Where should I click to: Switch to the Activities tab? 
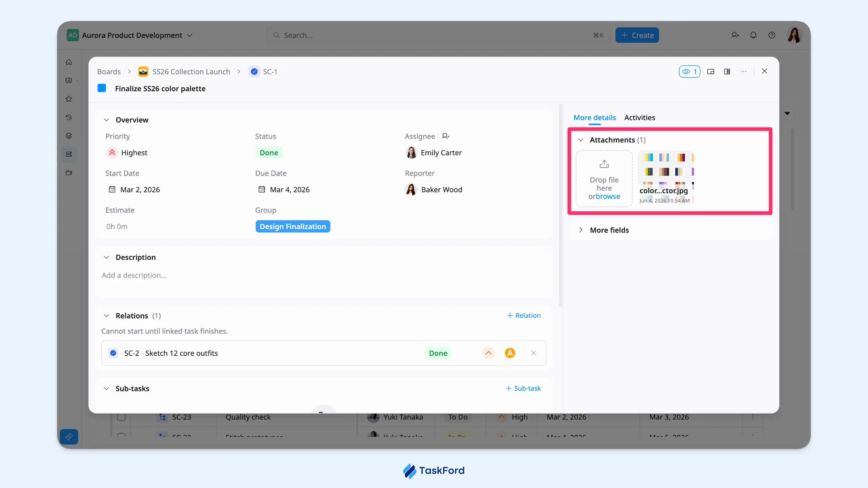[639, 117]
